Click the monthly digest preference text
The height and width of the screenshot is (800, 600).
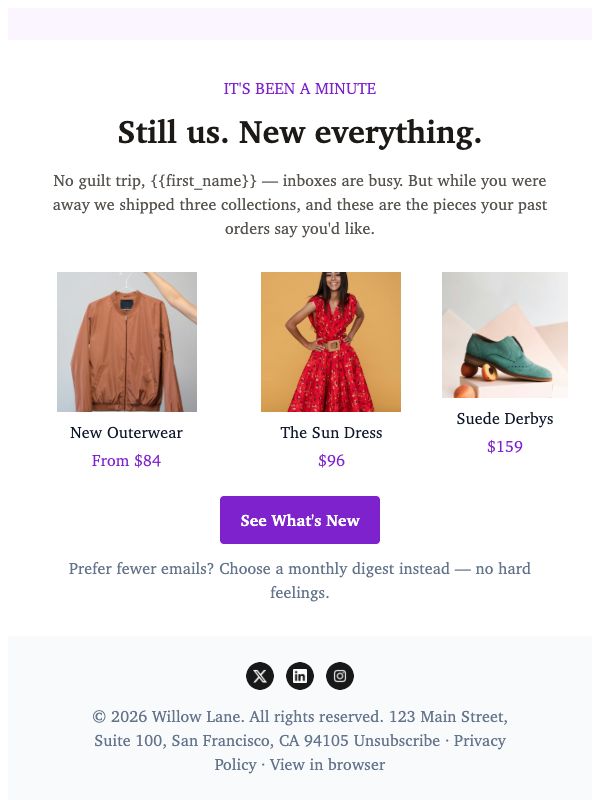[299, 581]
